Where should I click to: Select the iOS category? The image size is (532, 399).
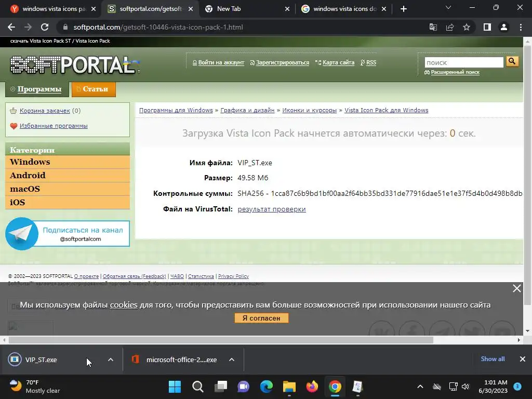tap(68, 203)
